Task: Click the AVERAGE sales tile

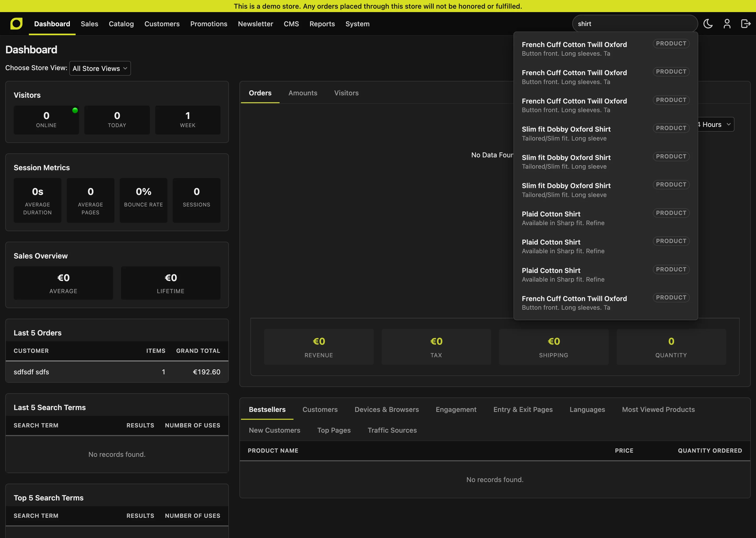Action: click(x=63, y=283)
